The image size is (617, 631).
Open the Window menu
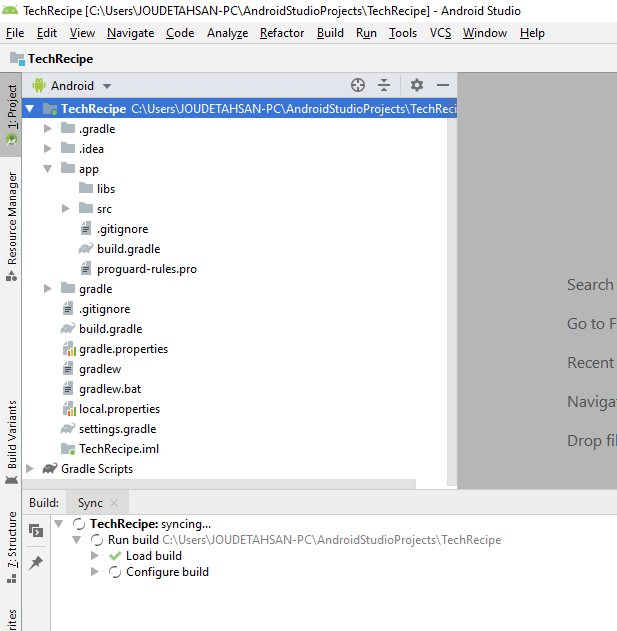pyautogui.click(x=485, y=33)
